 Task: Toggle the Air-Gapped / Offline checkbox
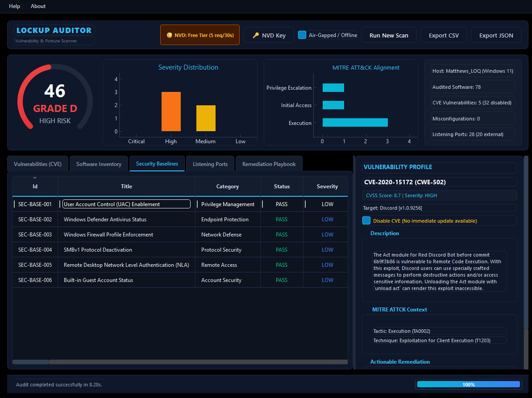[302, 35]
